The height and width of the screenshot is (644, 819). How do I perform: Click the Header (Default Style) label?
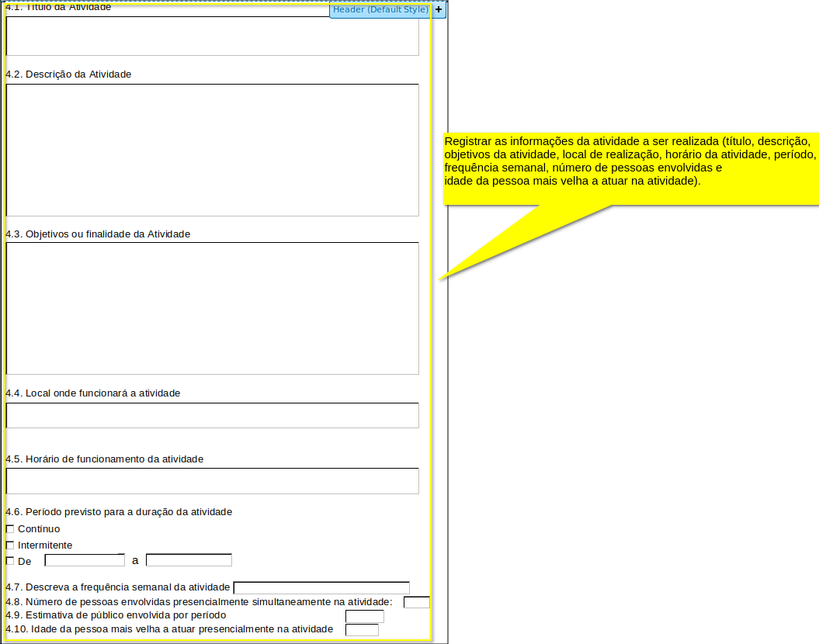click(380, 9)
